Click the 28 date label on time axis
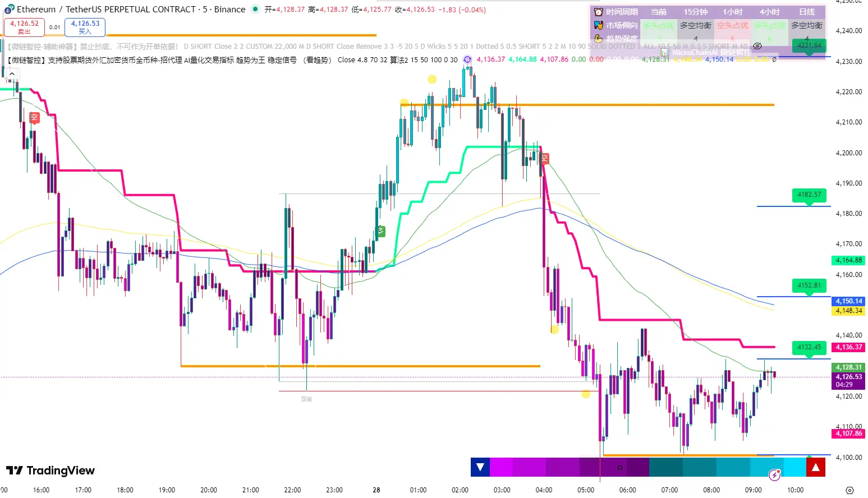 (x=376, y=490)
